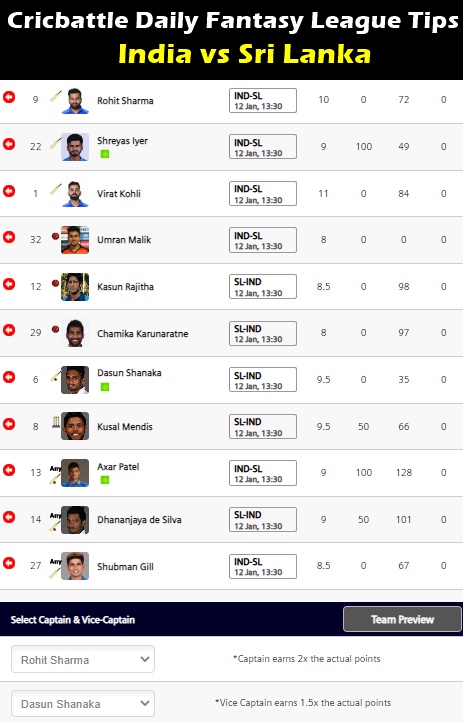The image size is (463, 723).
Task: Open the Team Preview button
Action: pyautogui.click(x=403, y=619)
